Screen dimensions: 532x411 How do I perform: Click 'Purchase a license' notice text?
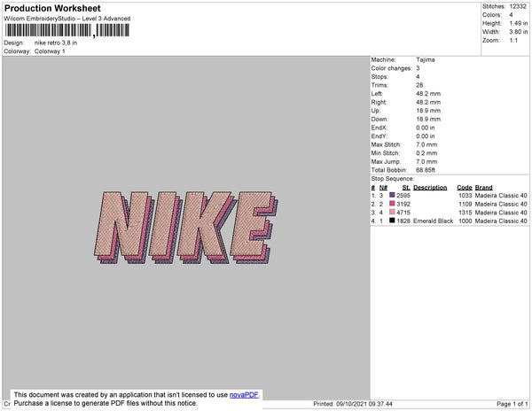(106, 403)
